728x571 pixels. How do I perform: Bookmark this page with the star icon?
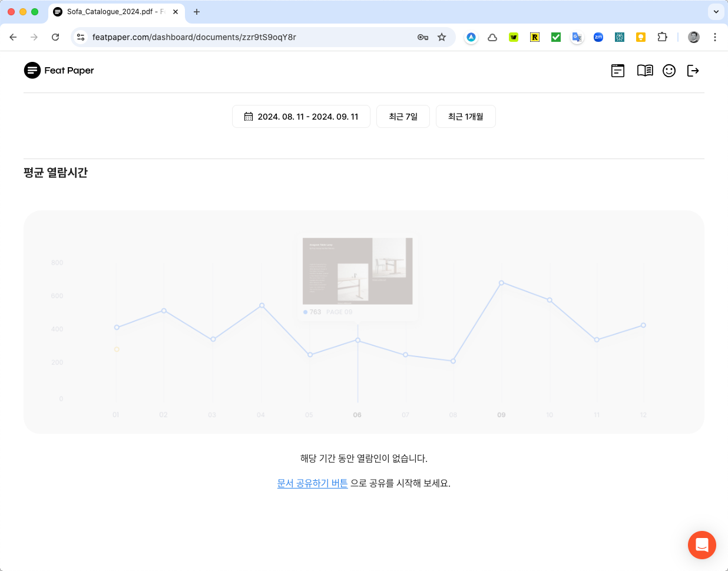[x=442, y=37]
